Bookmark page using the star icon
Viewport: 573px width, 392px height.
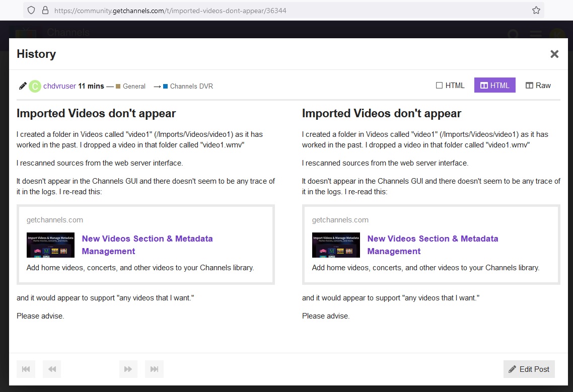point(536,10)
